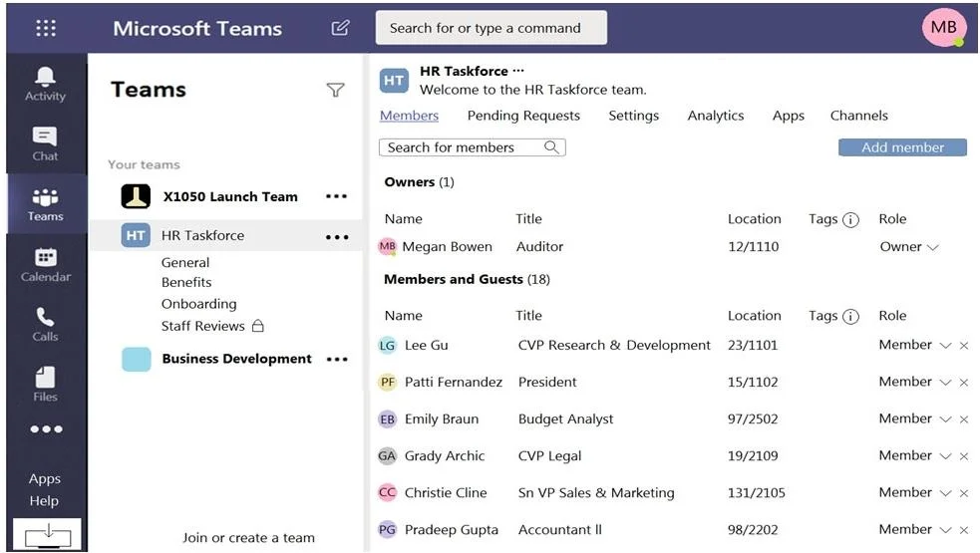Click Emily Braun's avatar
This screenshot has height=553, width=980.
click(x=388, y=419)
